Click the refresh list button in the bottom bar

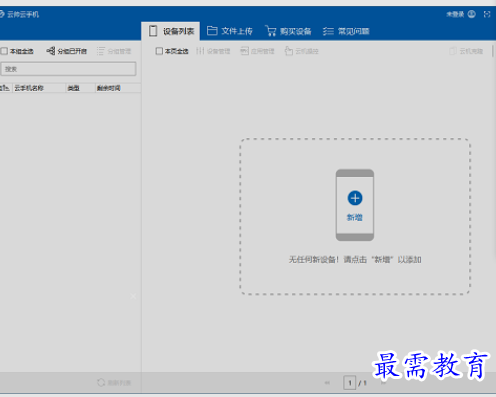[x=114, y=383]
